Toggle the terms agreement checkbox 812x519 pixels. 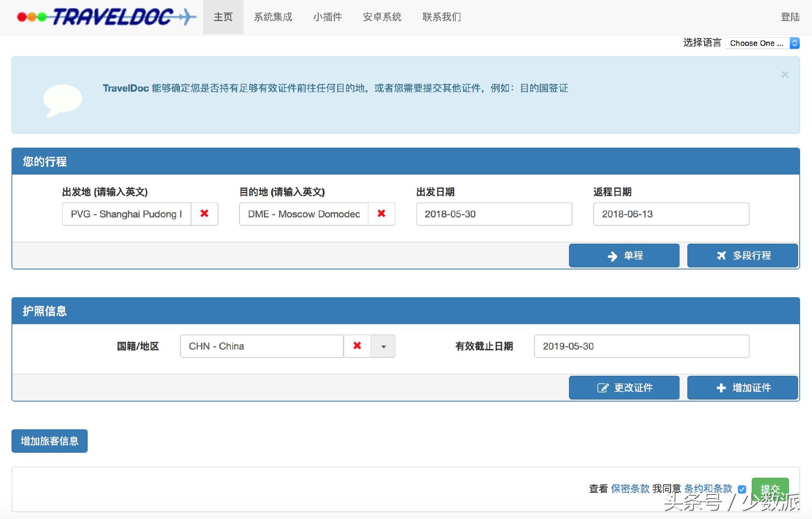[x=742, y=489]
